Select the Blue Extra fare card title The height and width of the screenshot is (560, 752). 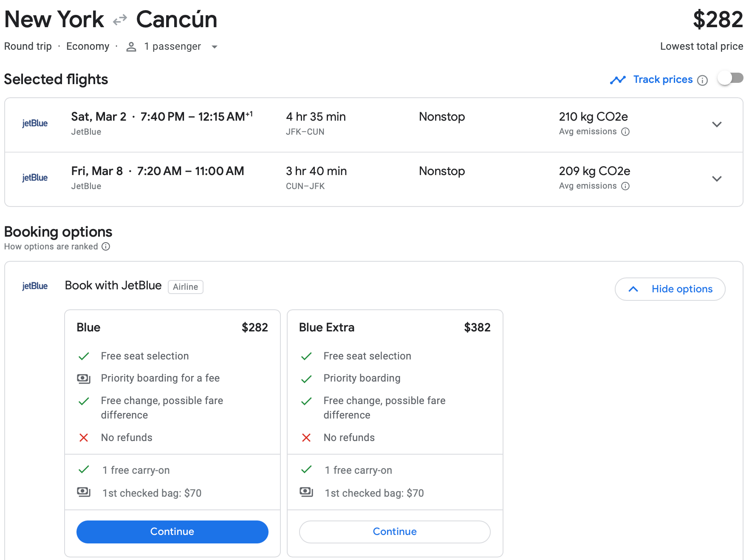point(326,327)
